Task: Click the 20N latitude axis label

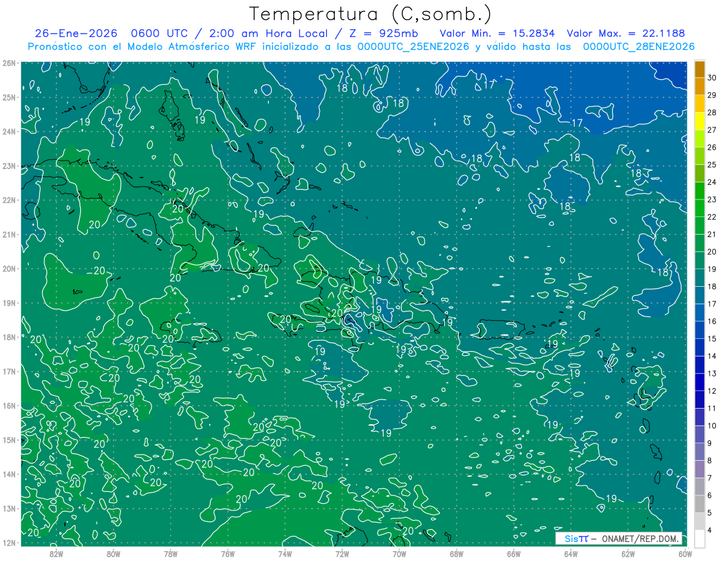Action: pos(9,269)
